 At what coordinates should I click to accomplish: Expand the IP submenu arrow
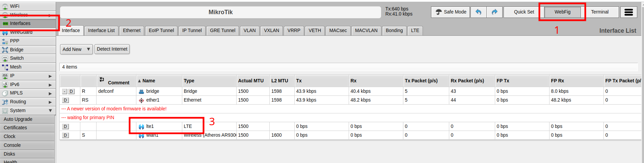(50, 76)
